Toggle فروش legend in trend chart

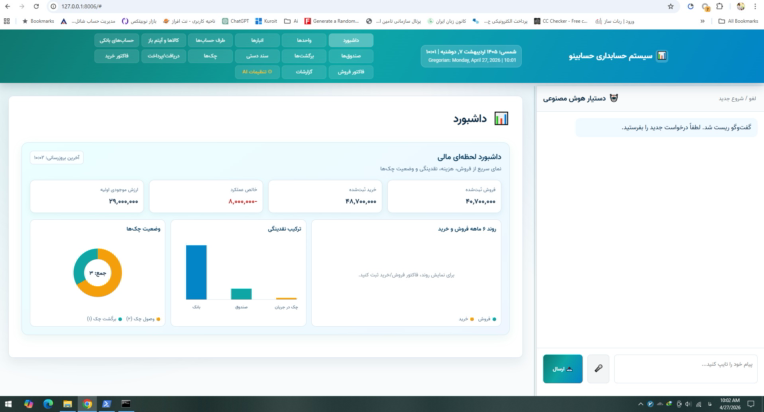(487, 319)
